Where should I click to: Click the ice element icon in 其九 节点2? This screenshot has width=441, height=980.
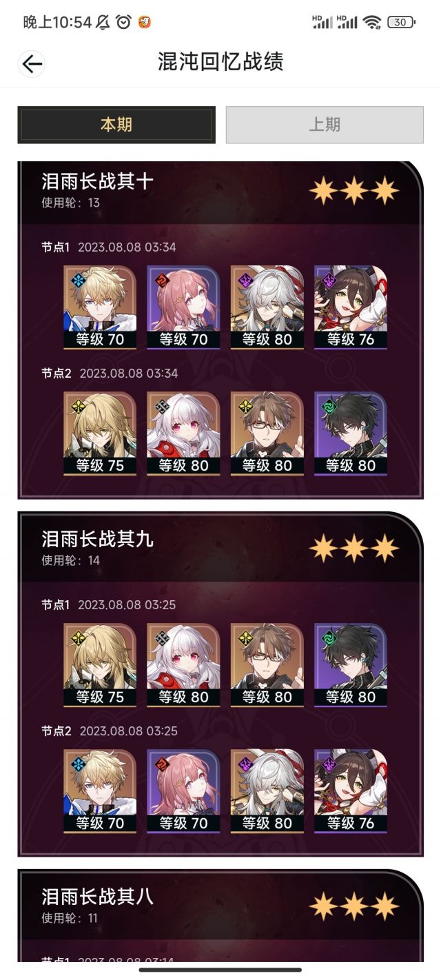[x=77, y=764]
